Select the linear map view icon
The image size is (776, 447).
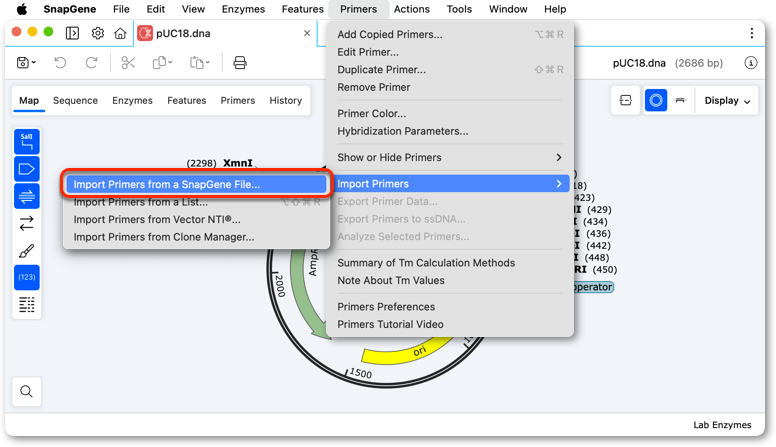680,100
